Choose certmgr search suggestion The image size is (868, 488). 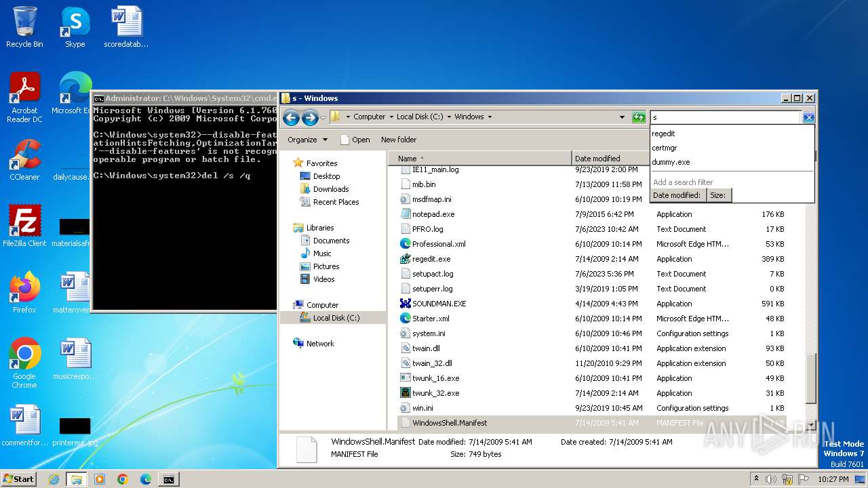point(665,148)
